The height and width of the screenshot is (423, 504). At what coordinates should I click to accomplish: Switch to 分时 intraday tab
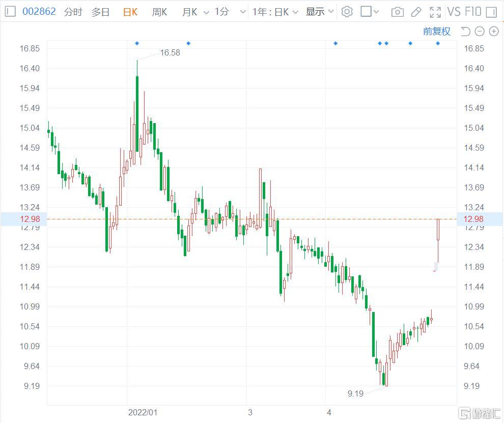tap(73, 12)
